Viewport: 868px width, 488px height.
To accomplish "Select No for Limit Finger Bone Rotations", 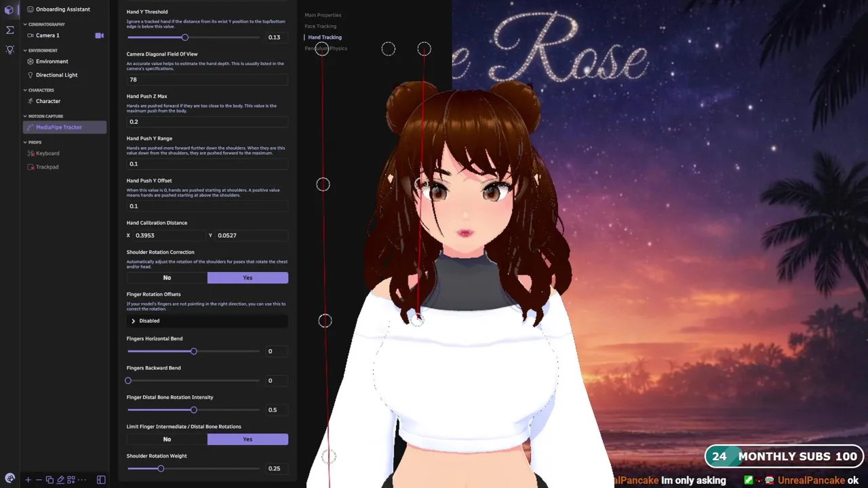I will pos(167,439).
